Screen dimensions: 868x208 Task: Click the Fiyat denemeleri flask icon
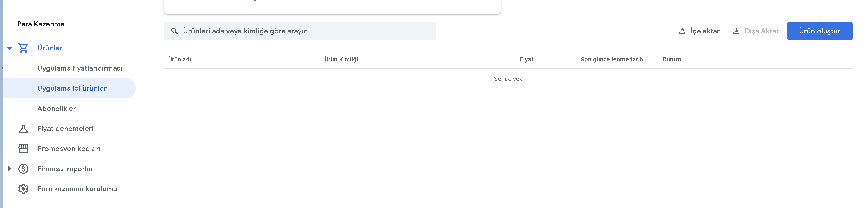[23, 129]
